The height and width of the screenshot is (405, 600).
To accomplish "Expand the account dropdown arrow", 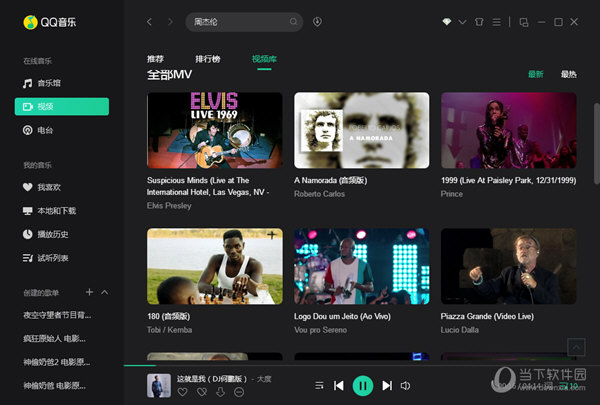I will pyautogui.click(x=462, y=22).
